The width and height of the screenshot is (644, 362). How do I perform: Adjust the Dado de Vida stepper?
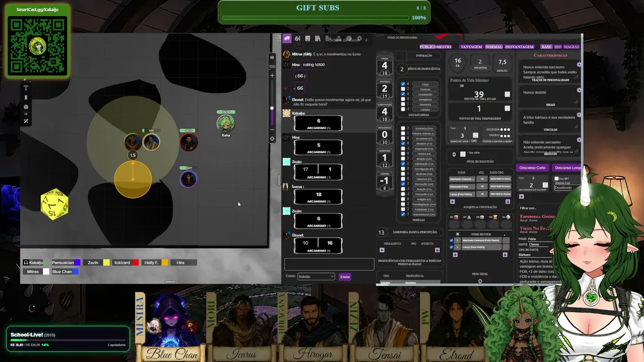click(475, 135)
